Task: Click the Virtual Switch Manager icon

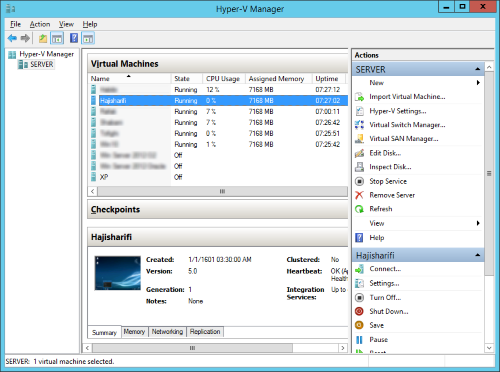Action: coord(359,125)
